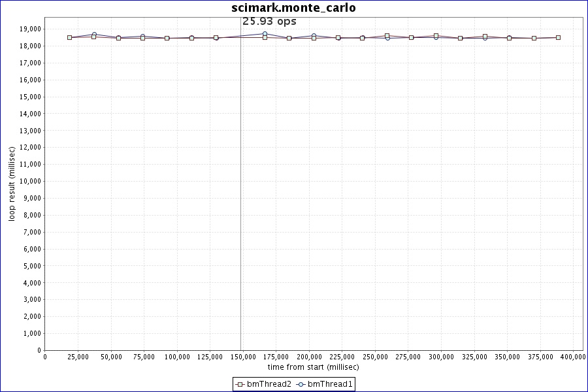Viewport: 588px width, 392px height.
Task: Click the 25.93 ops annotation label
Action: click(269, 21)
